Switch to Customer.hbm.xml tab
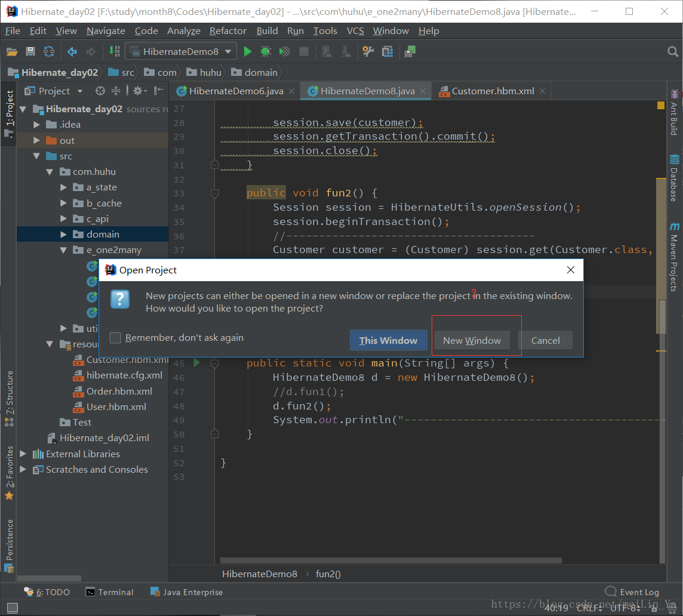 click(x=492, y=91)
